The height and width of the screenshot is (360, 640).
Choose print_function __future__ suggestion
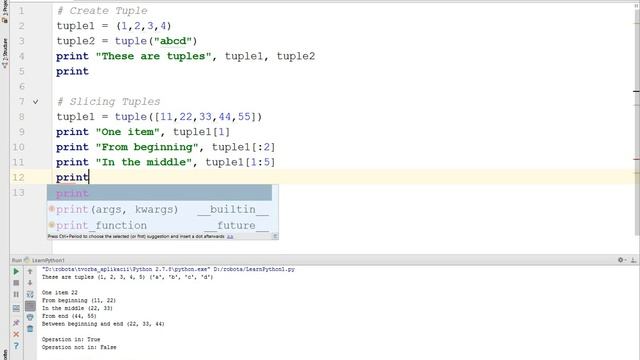point(159,225)
